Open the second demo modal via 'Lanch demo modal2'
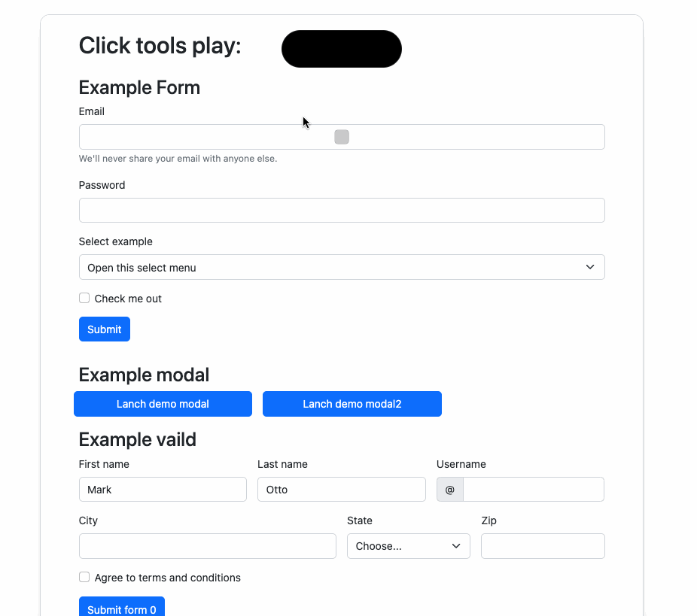Viewport: 697px width, 616px height. 352,404
